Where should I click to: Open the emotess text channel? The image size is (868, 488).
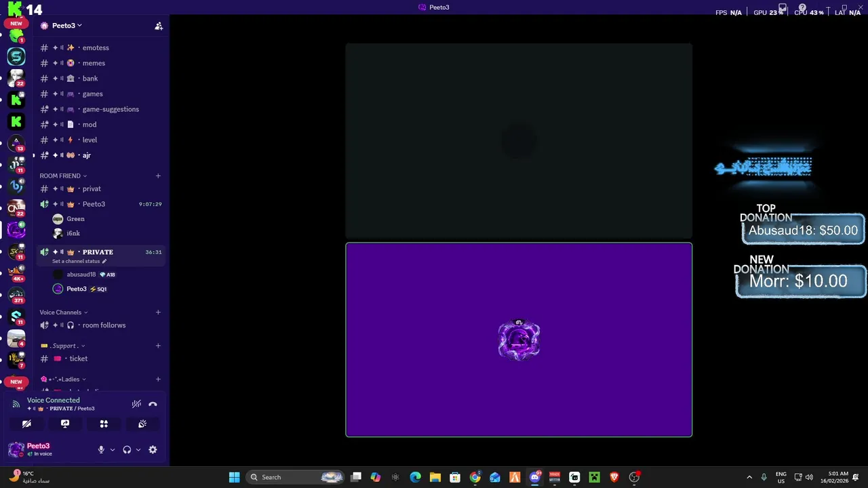(99, 47)
